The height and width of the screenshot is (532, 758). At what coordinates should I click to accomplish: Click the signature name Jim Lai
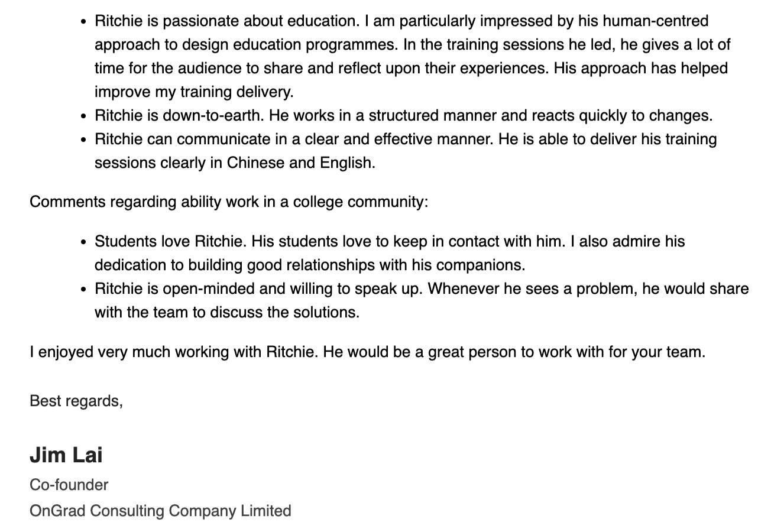tap(66, 455)
